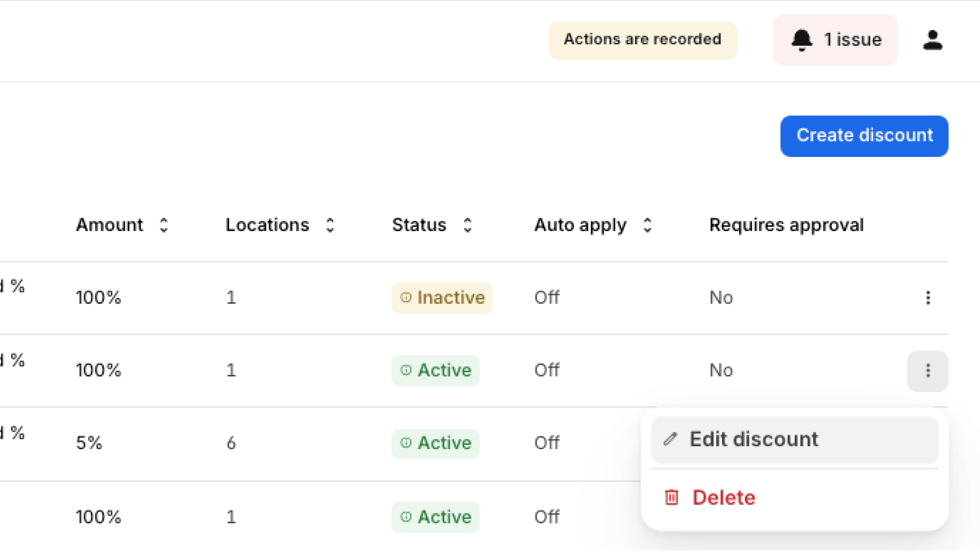Open three-dot menu on Inactive row

tap(928, 298)
